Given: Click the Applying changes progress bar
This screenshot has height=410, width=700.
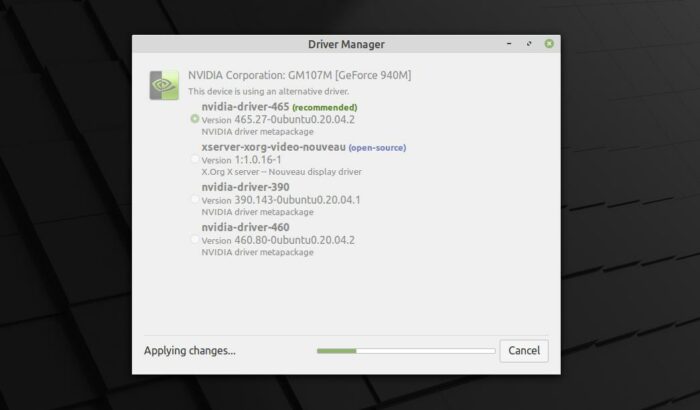Looking at the screenshot, I should [x=406, y=351].
